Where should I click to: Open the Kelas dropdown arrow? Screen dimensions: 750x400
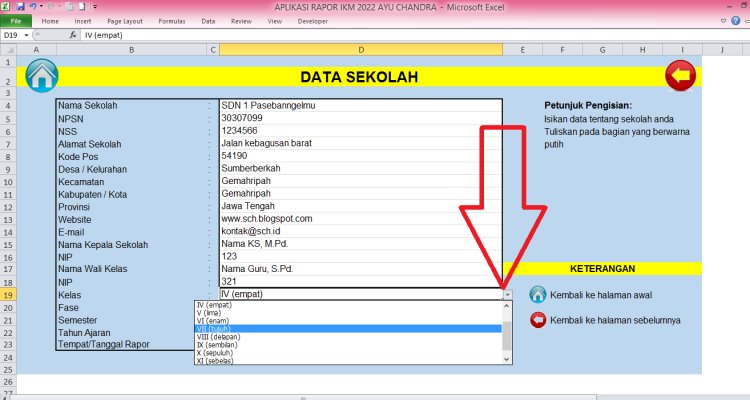point(507,295)
